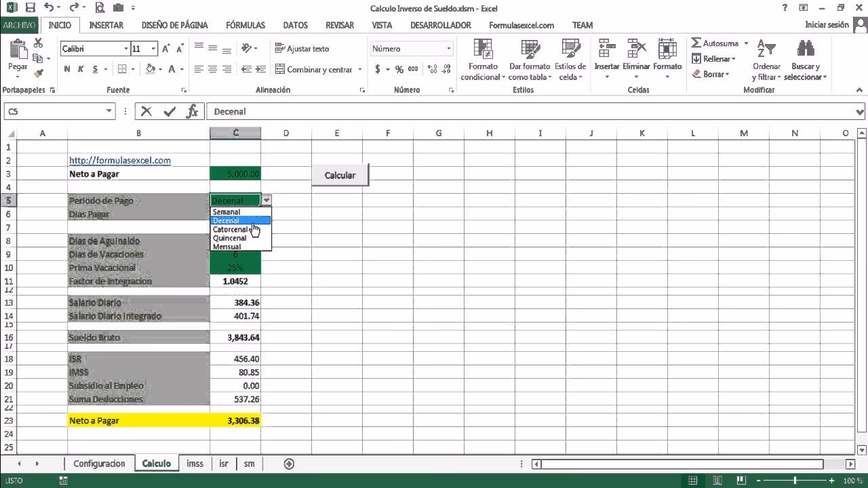The width and height of the screenshot is (868, 488).
Task: Click the text orientation icon
Action: pyautogui.click(x=246, y=48)
